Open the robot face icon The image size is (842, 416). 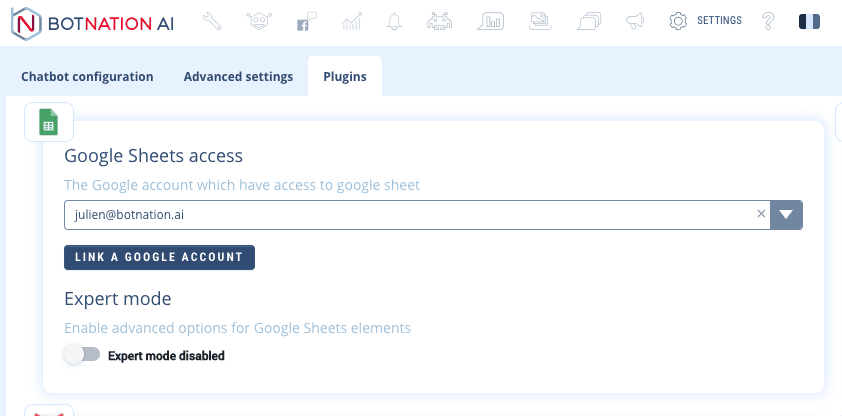tap(257, 21)
